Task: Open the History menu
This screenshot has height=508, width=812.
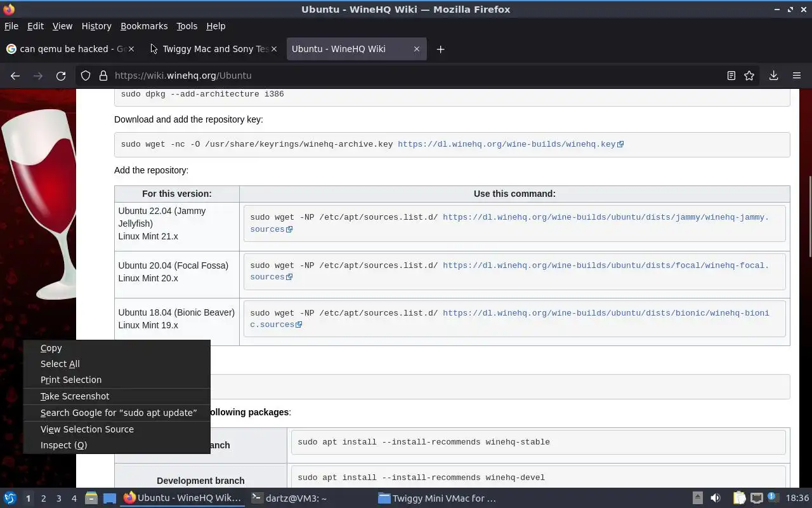Action: [x=96, y=26]
